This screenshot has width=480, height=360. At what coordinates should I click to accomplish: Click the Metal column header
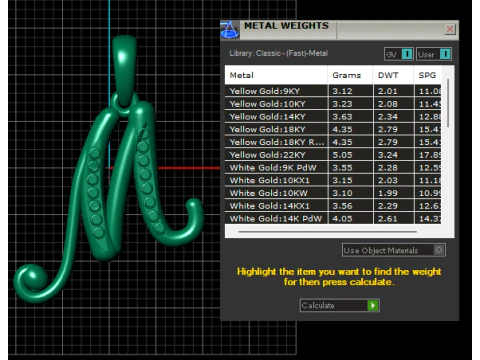tap(276, 75)
